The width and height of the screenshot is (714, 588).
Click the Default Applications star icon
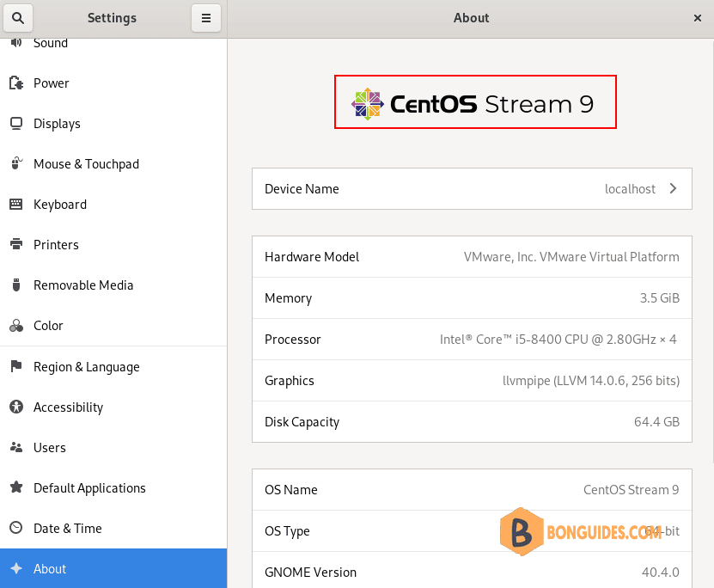(x=16, y=487)
